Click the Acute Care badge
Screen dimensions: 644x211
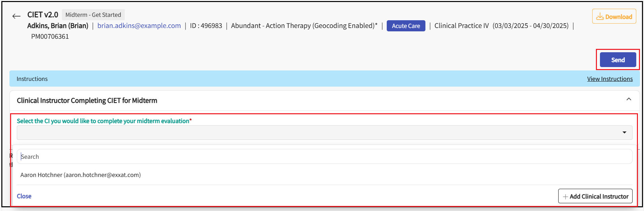(406, 26)
